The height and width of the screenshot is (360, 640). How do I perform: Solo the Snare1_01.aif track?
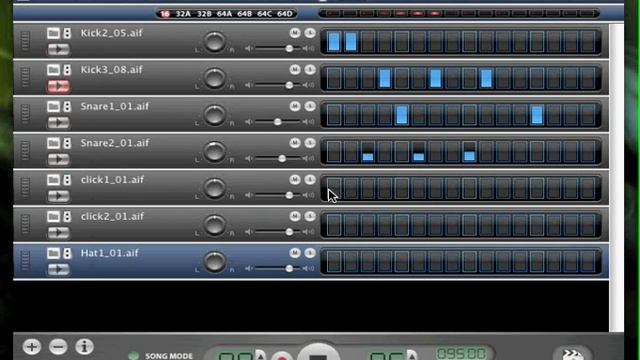(310, 106)
